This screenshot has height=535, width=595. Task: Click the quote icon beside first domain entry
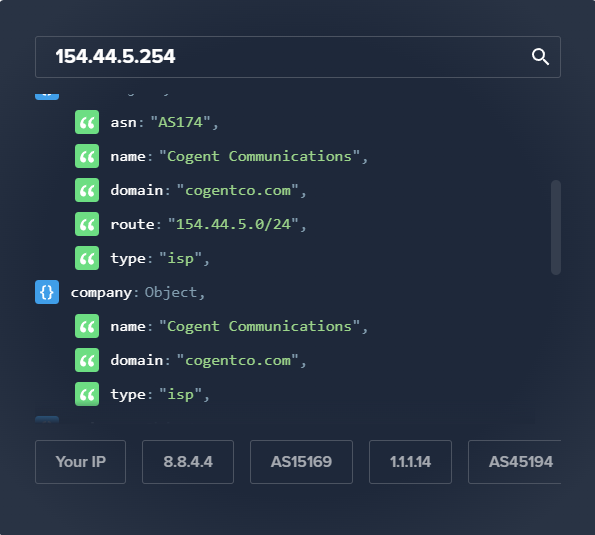pos(87,190)
